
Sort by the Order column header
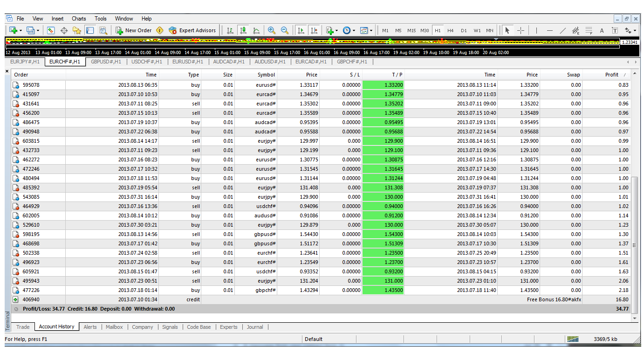[38, 75]
